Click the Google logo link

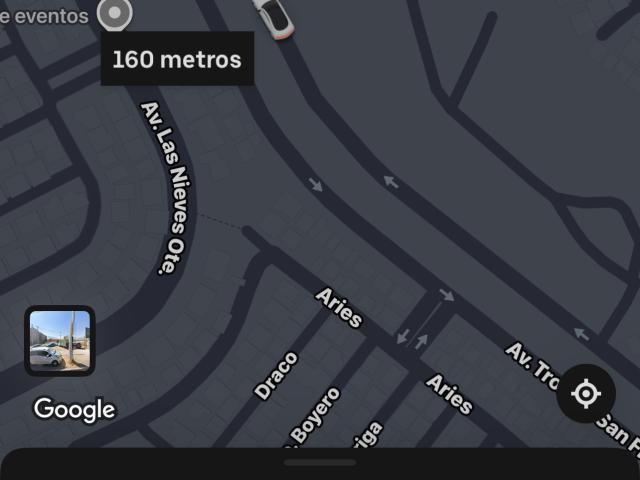pyautogui.click(x=75, y=410)
